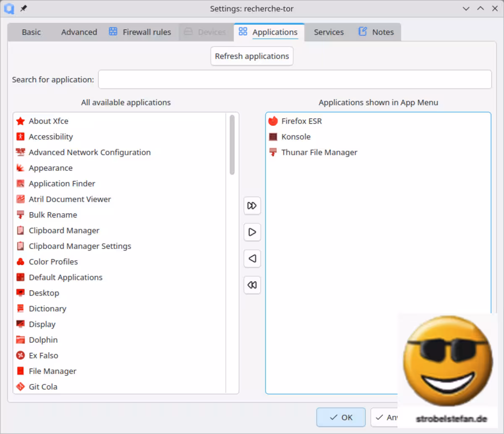Click the Refresh applications button
This screenshot has height=434, width=504.
[x=252, y=56]
